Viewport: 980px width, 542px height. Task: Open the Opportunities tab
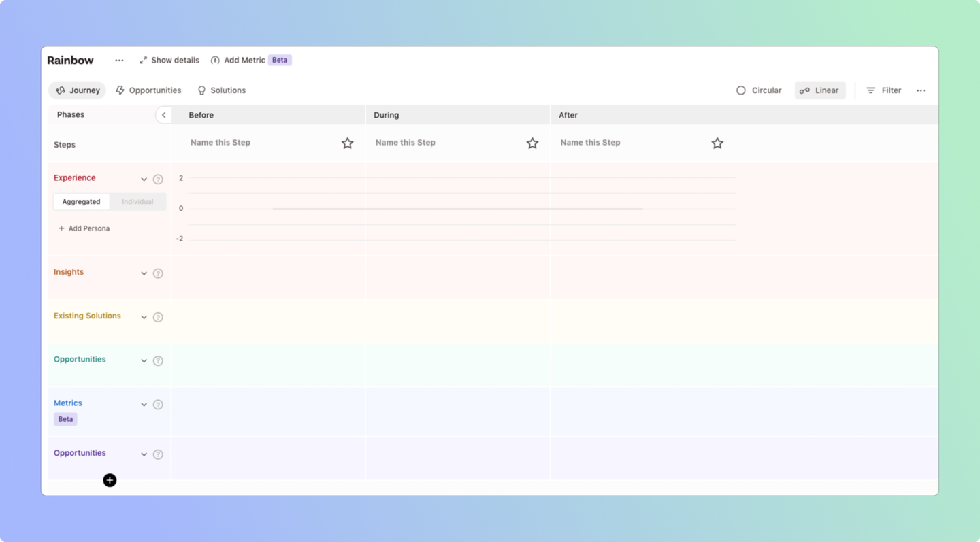pos(148,90)
